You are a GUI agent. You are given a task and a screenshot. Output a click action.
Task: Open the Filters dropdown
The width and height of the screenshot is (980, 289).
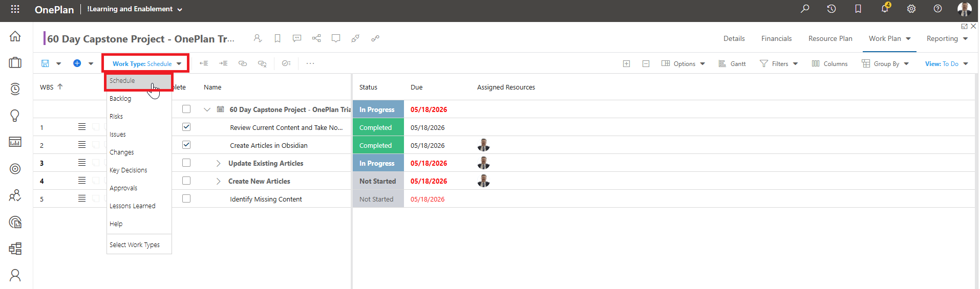[779, 64]
